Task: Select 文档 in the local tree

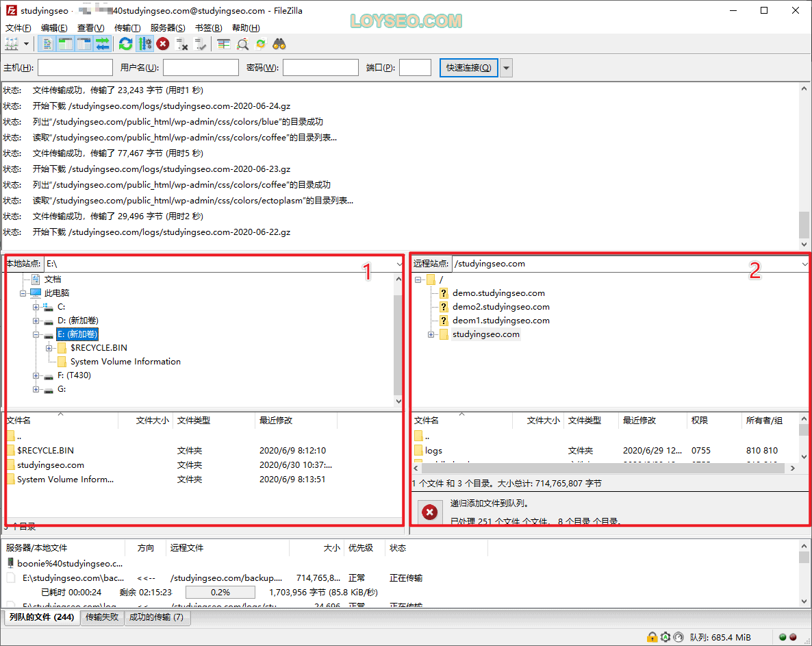Action: pos(52,279)
